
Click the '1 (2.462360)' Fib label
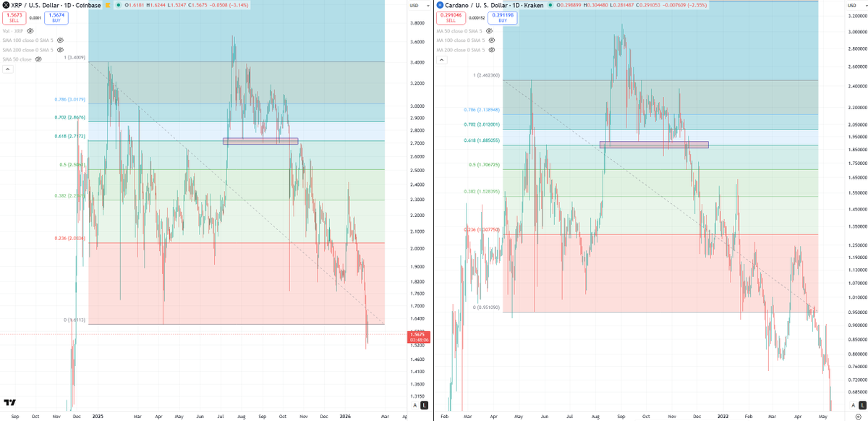click(486, 75)
